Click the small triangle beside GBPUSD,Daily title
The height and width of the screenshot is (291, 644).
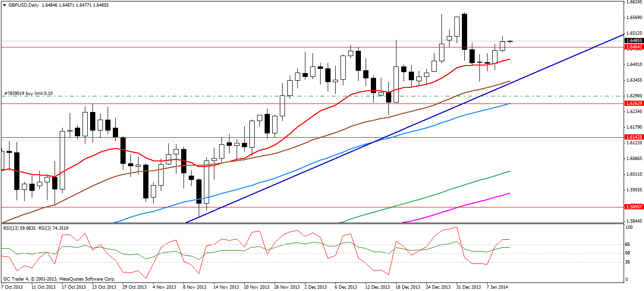(4, 5)
